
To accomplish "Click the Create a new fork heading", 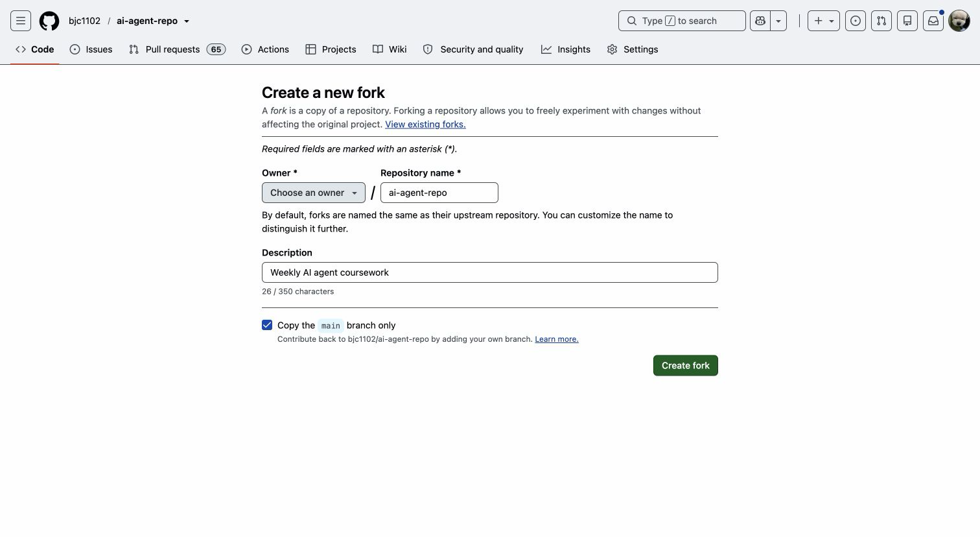I will (x=323, y=93).
